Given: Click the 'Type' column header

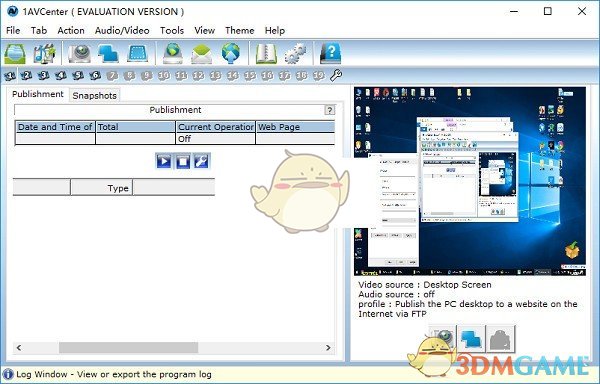Looking at the screenshot, I should click(101, 188).
